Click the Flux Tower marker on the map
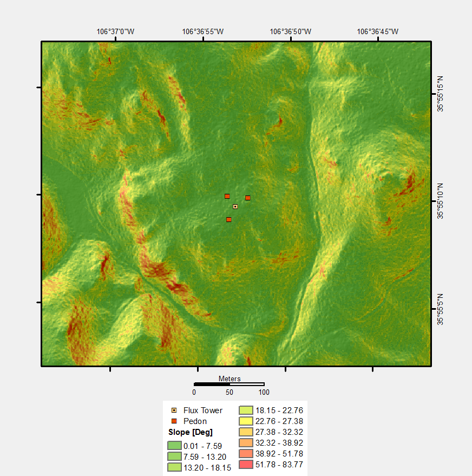The width and height of the screenshot is (472, 476). (235, 207)
